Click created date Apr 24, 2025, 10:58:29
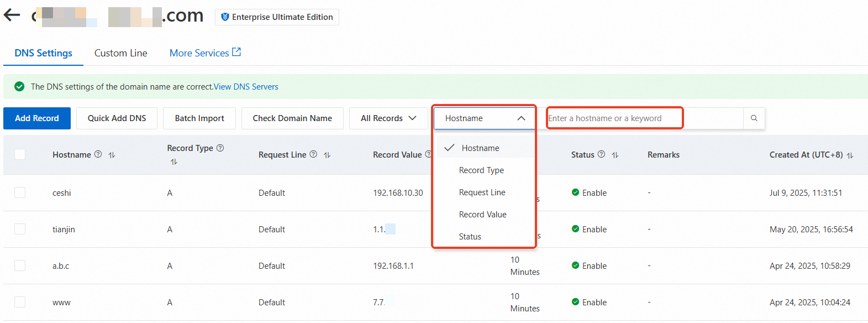The height and width of the screenshot is (323, 868). pyautogui.click(x=810, y=266)
